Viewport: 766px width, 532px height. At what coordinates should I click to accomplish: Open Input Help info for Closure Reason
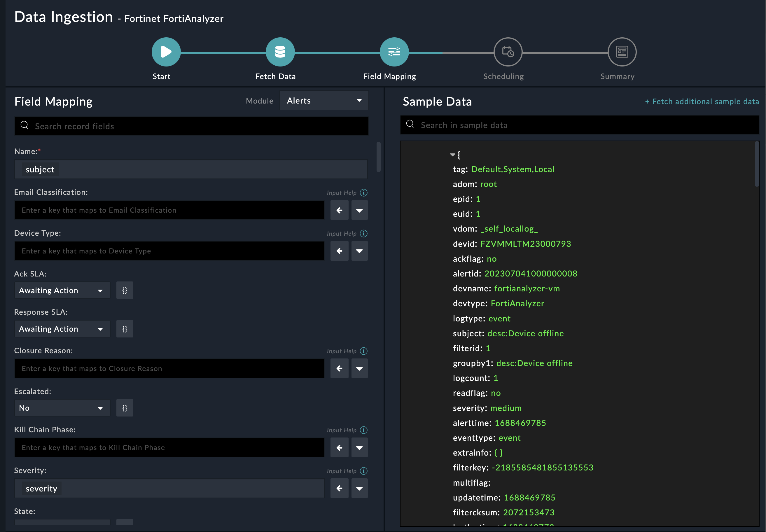pyautogui.click(x=364, y=351)
